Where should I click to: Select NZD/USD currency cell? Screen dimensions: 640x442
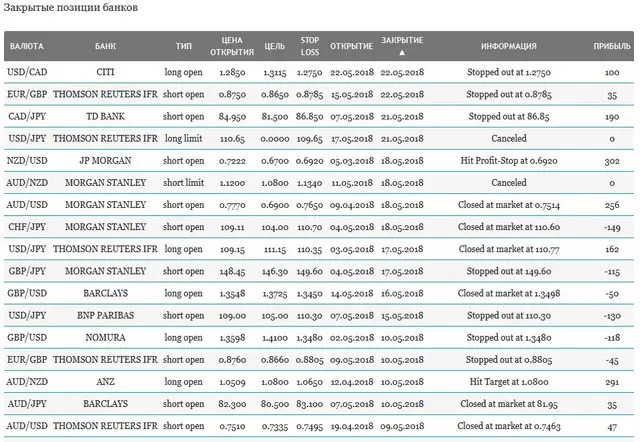pos(27,160)
